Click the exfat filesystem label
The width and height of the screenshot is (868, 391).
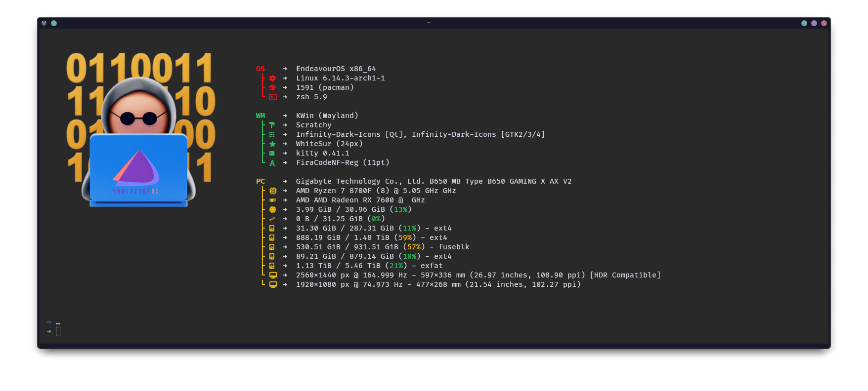432,266
